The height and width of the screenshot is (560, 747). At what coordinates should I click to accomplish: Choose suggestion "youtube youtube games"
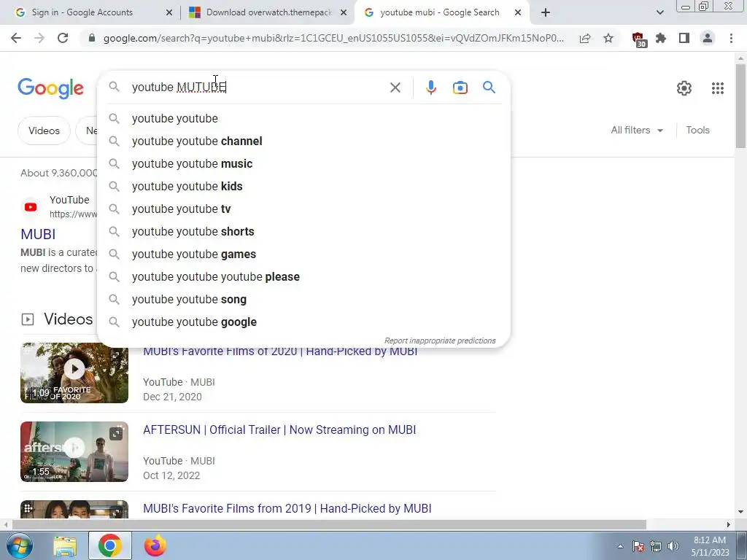303,254
